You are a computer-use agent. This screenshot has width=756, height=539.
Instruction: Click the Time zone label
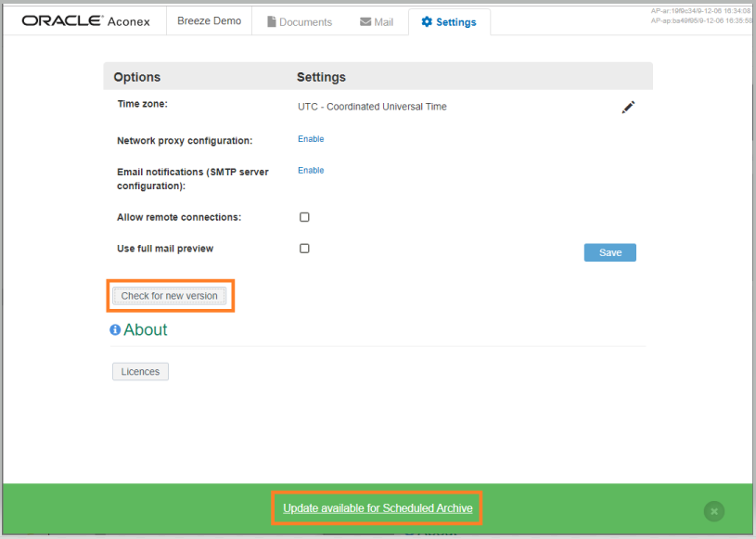pos(143,104)
